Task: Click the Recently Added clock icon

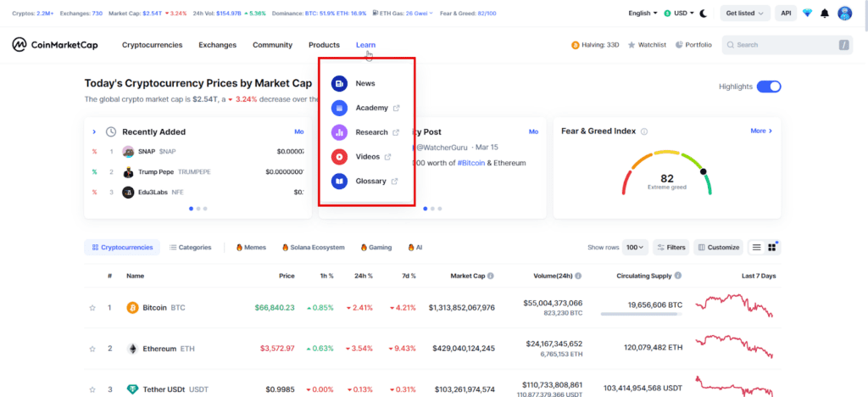Action: tap(111, 131)
